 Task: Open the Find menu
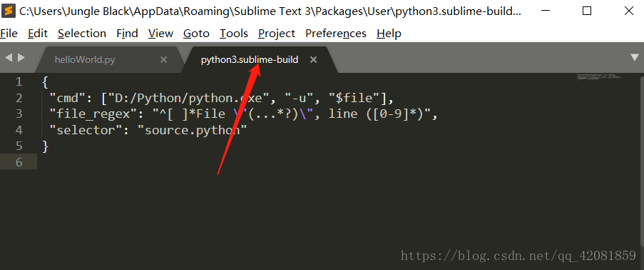[127, 34]
